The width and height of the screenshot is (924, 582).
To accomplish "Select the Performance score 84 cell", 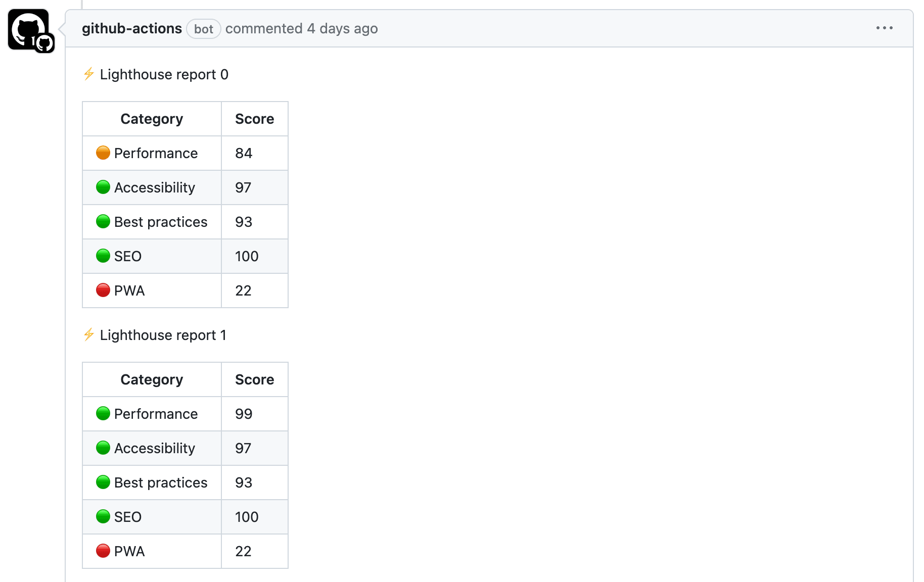I will coord(254,153).
